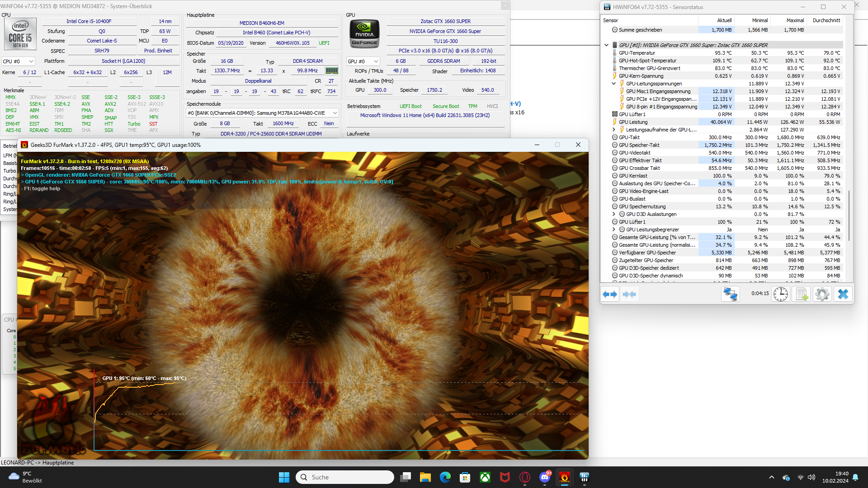Click the start logging sheet icon
868x488 pixels.
point(802,294)
